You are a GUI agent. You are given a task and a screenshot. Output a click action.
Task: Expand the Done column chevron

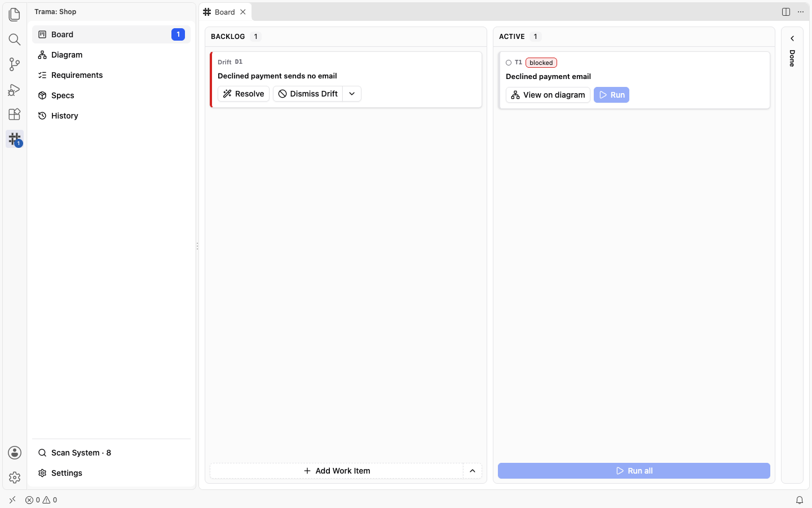792,38
